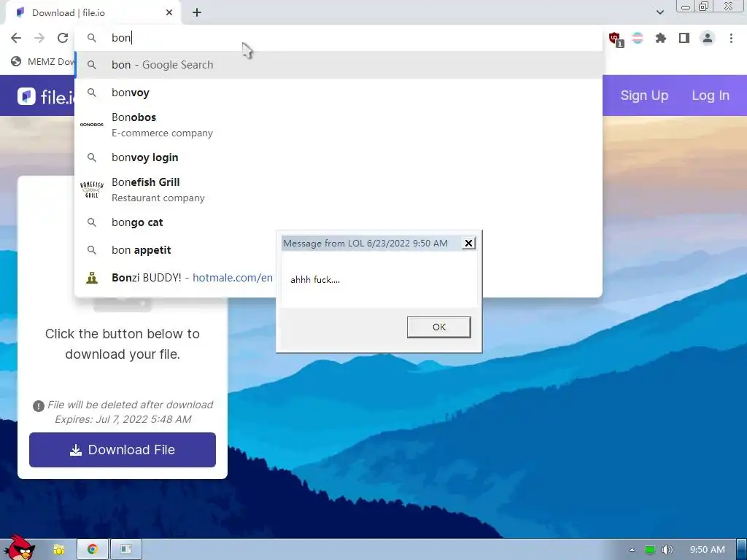Open the folder icon in taskbar
The height and width of the screenshot is (560, 747).
coord(58,550)
